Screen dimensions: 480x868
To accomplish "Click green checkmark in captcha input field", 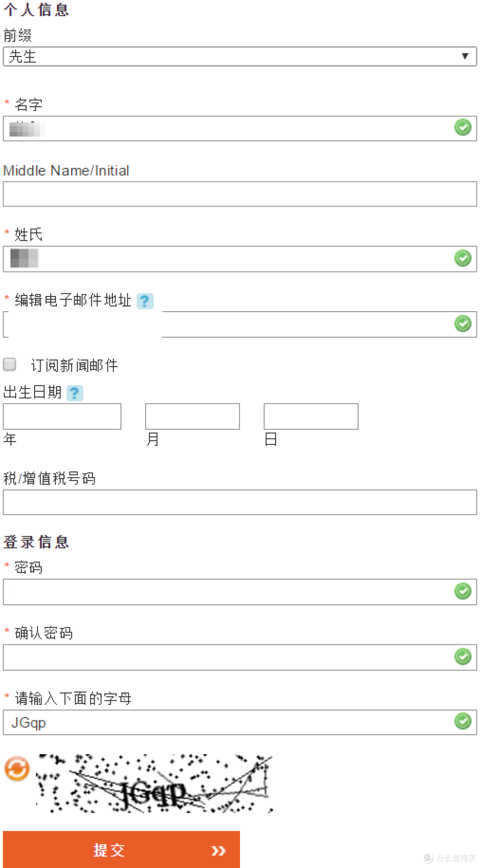I will (x=463, y=721).
